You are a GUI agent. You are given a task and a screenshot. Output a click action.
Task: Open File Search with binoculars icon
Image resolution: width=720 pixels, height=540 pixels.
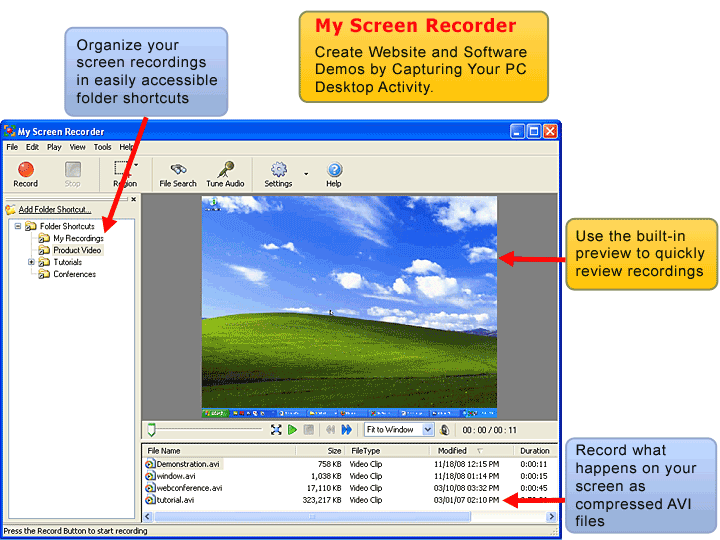click(178, 174)
